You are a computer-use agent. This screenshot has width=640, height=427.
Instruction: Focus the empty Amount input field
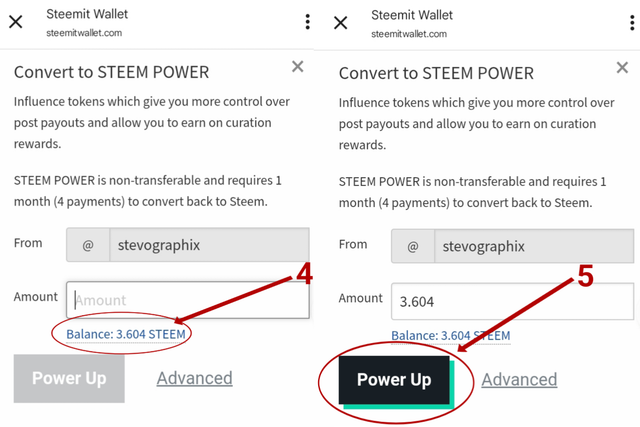[188, 300]
